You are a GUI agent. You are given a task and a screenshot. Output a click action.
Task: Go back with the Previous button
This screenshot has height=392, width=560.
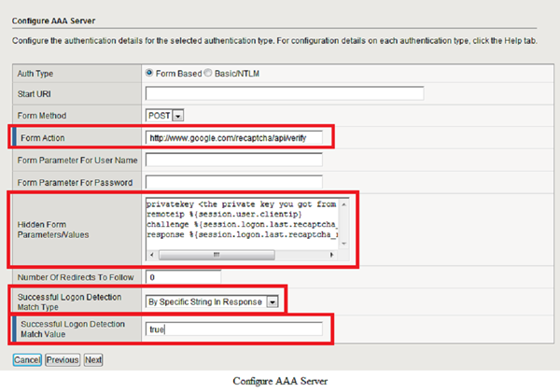click(x=63, y=359)
